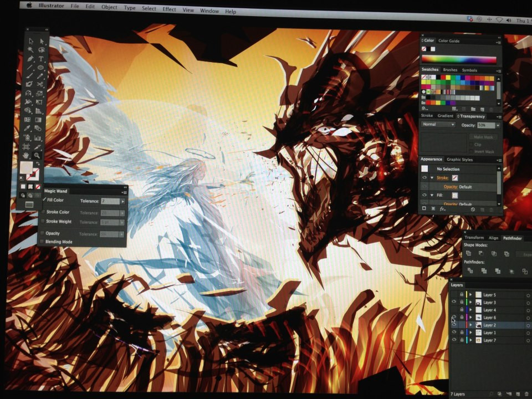The height and width of the screenshot is (399, 532).
Task: Open the Window menu
Action: [x=209, y=11]
